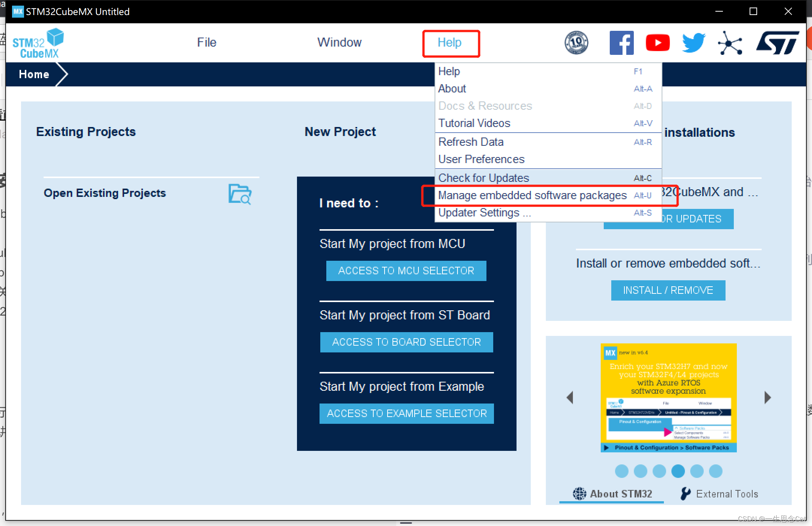Click the INSTALL / REMOVE button

point(668,290)
